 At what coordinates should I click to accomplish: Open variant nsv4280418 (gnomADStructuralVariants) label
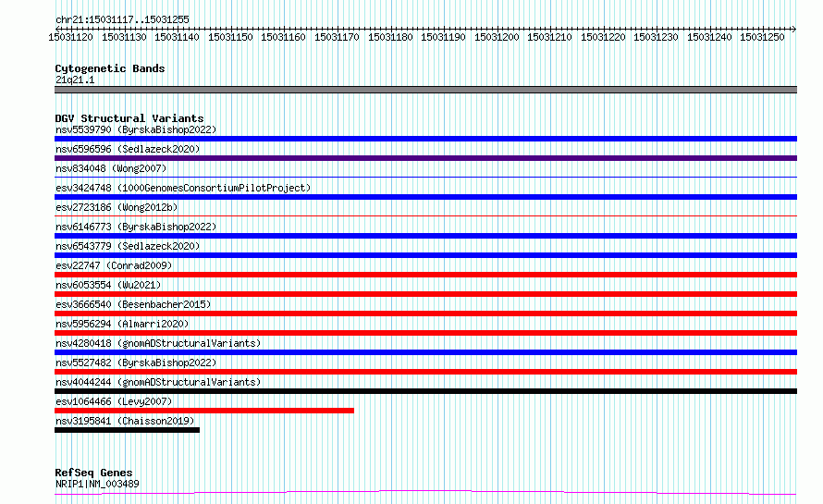coord(158,343)
